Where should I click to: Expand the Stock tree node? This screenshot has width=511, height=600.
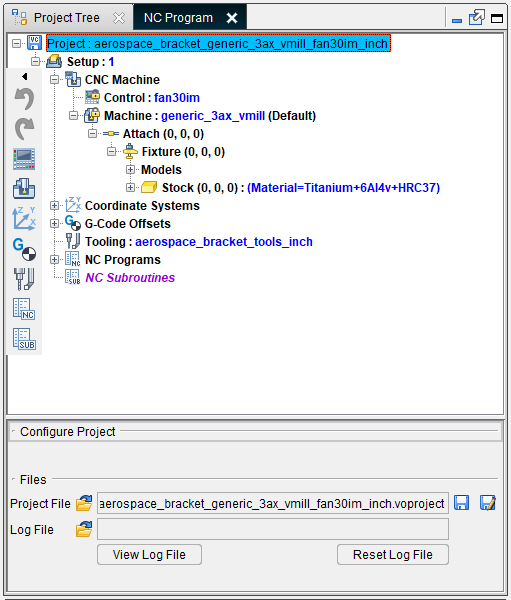click(x=130, y=188)
